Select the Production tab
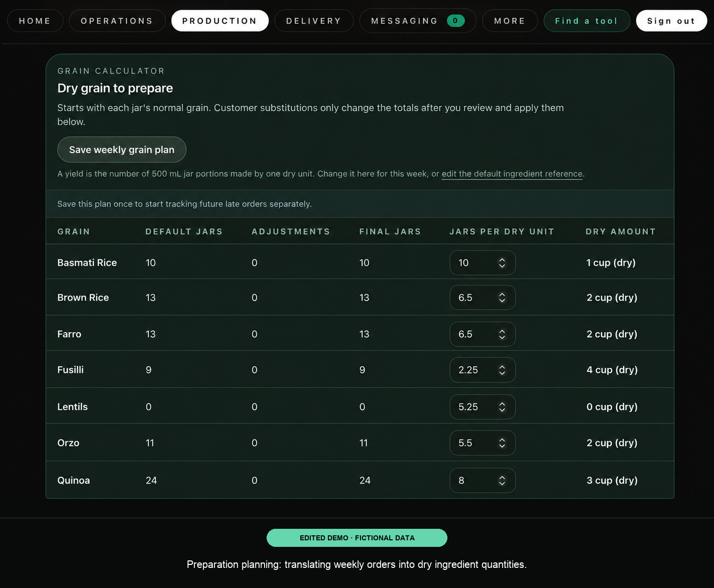Screen dimensions: 714x588 pos(220,21)
